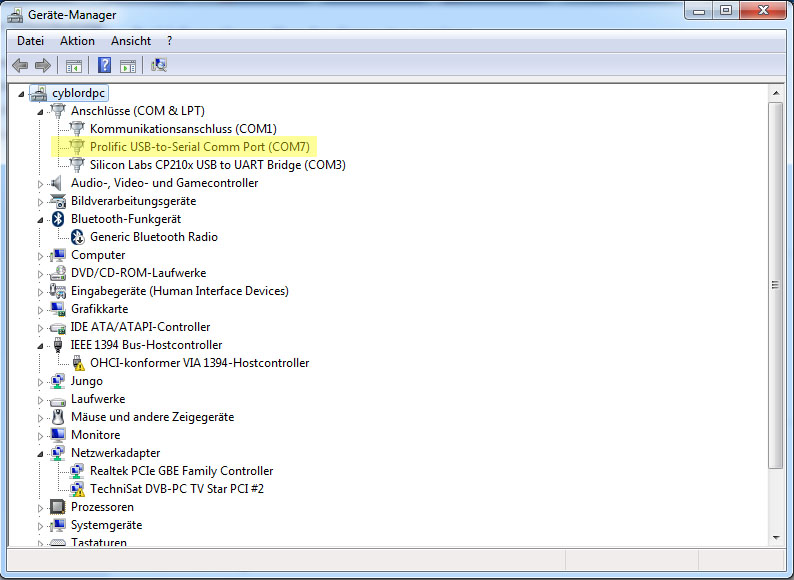Image resolution: width=794 pixels, height=580 pixels.
Task: Click the show console tree toolbar icon
Action: point(73,66)
